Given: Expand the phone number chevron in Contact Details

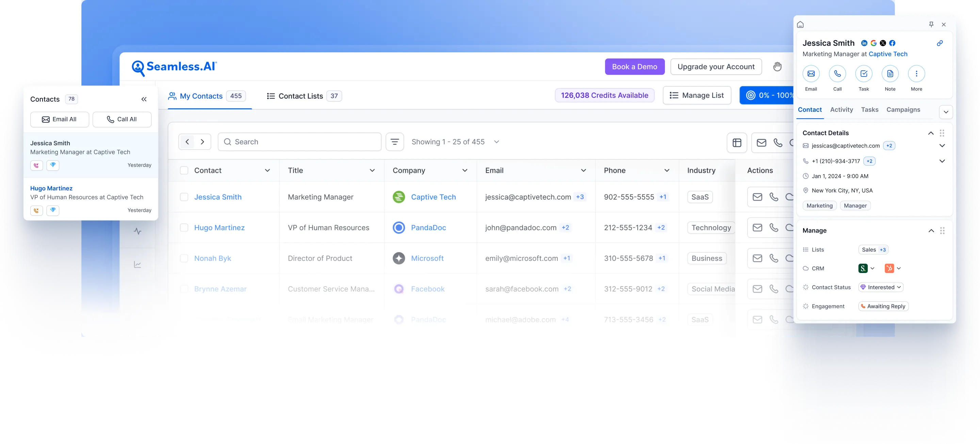Looking at the screenshot, I should [x=942, y=161].
